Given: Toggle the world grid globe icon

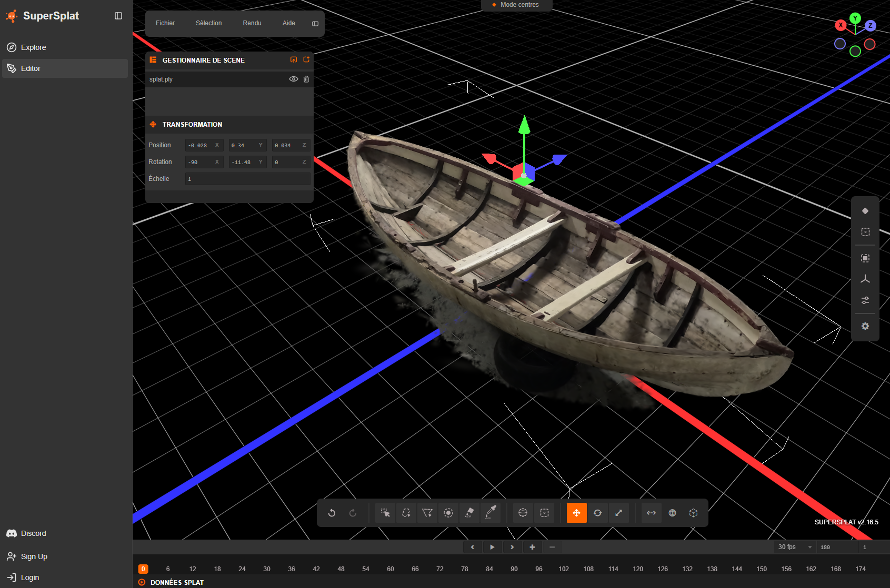Looking at the screenshot, I should point(672,513).
